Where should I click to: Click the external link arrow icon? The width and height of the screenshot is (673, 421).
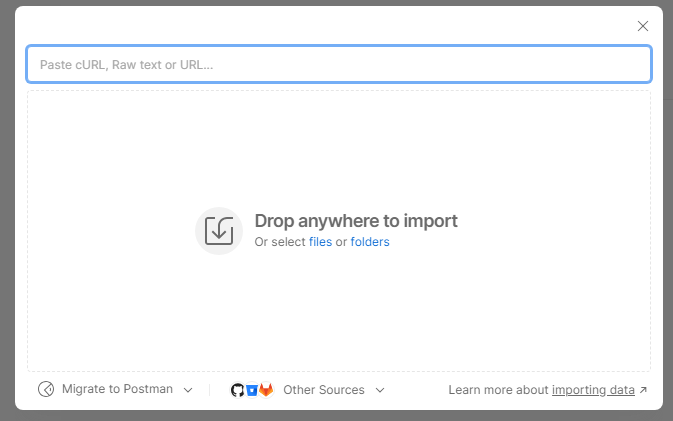coord(643,390)
